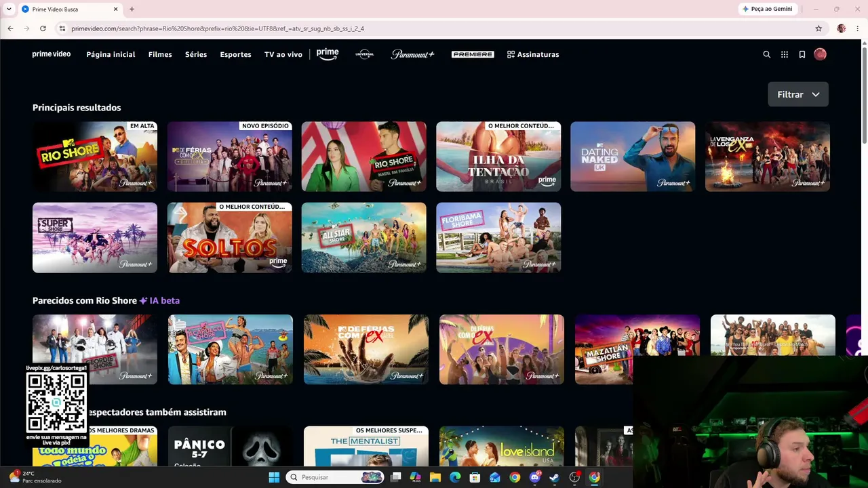
Task: Open the Love Island USA card
Action: point(502,446)
